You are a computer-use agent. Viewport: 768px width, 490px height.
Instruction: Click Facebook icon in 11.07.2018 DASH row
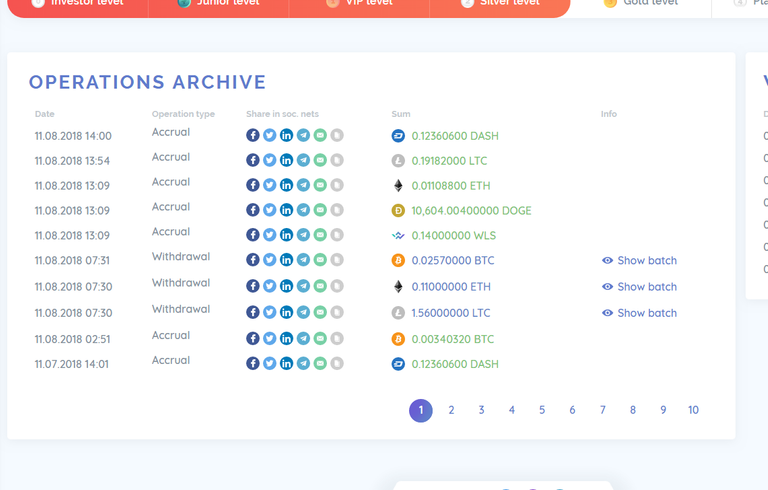(x=253, y=364)
